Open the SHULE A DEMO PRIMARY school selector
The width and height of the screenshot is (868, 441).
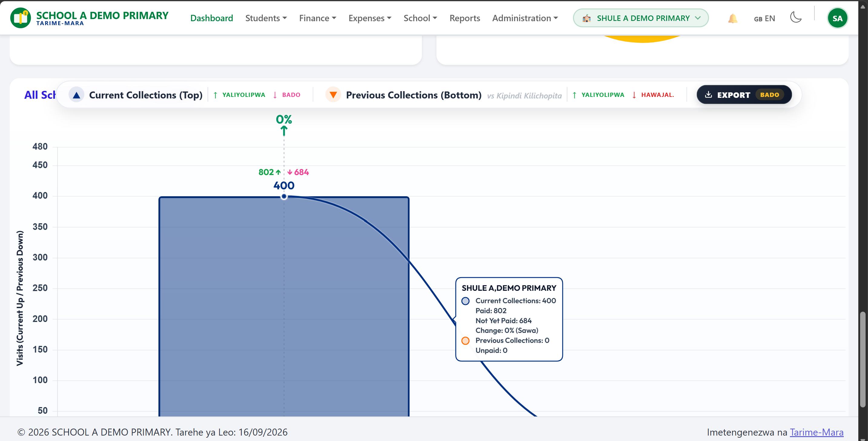(641, 18)
